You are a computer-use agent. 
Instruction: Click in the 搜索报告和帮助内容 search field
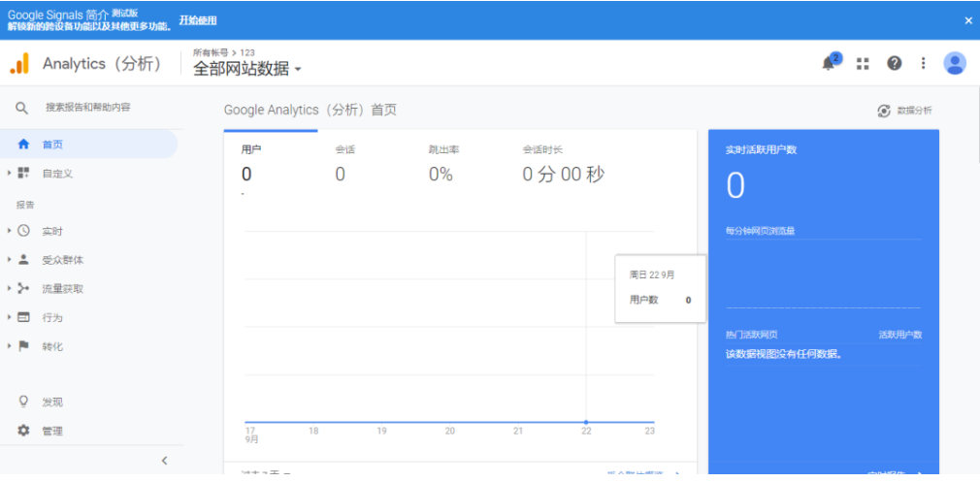(88, 108)
